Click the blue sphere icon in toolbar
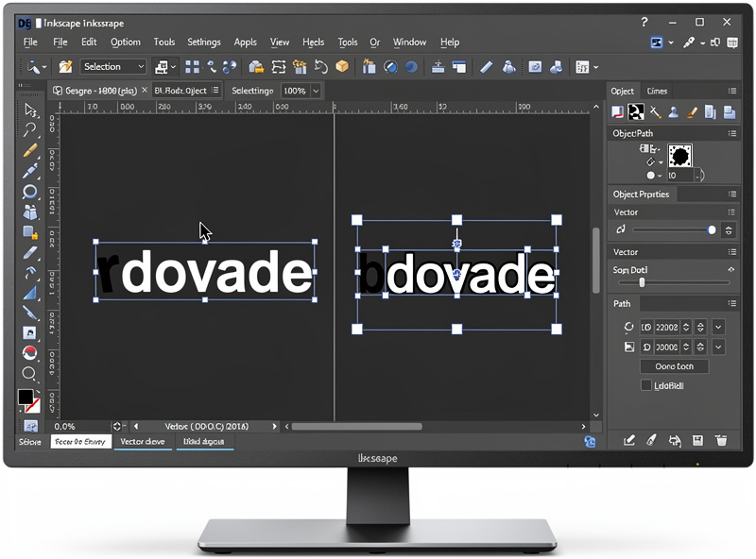 pyautogui.click(x=411, y=67)
